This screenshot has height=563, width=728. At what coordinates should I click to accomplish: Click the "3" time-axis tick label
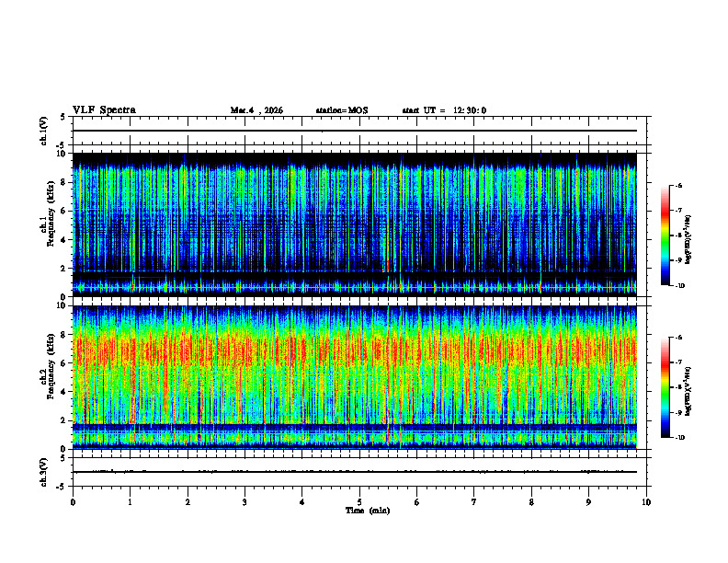point(245,502)
